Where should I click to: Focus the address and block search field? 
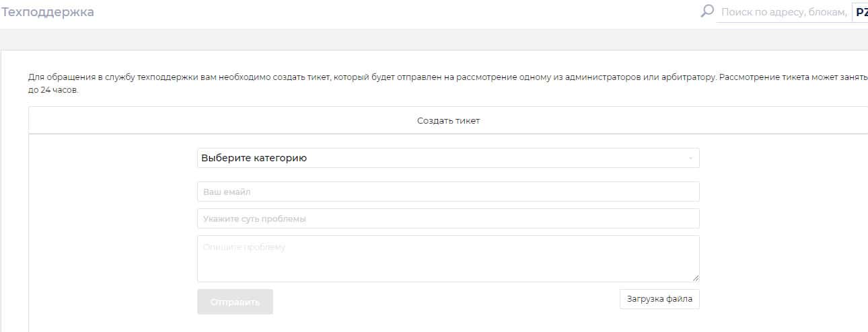(x=783, y=12)
